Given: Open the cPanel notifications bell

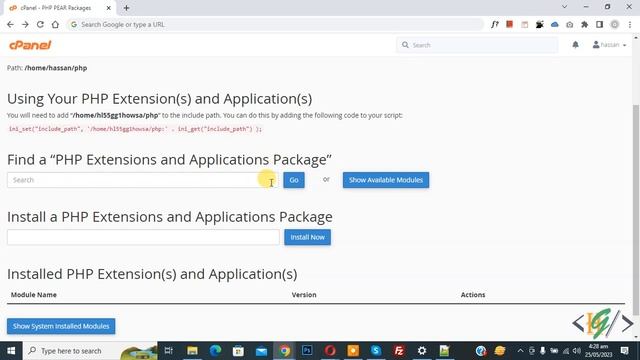Looking at the screenshot, I should [x=576, y=45].
